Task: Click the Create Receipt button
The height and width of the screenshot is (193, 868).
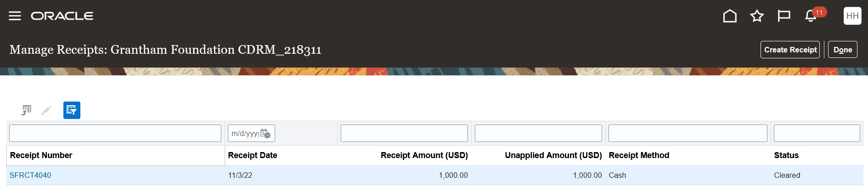Action: [790, 50]
